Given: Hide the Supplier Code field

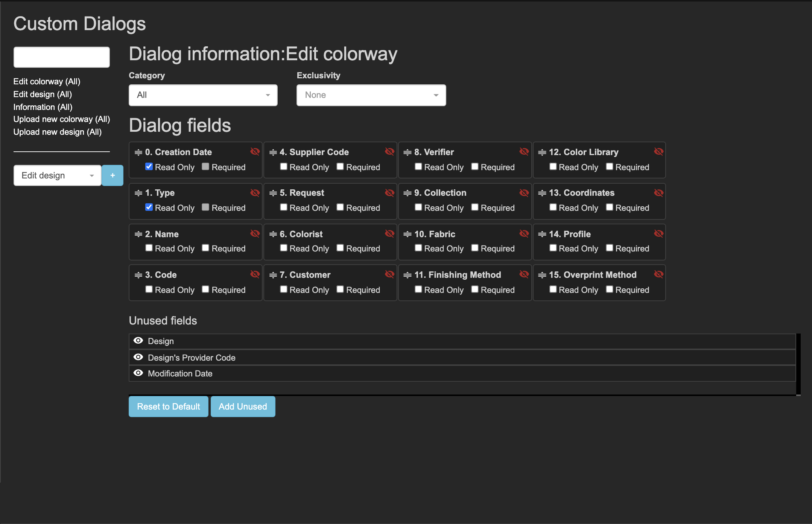Looking at the screenshot, I should point(389,152).
